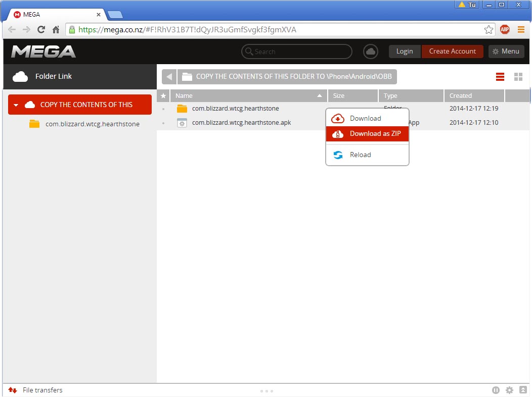This screenshot has width=532, height=397.
Task: Open the Chrome hamburger menu
Action: coord(521,29)
